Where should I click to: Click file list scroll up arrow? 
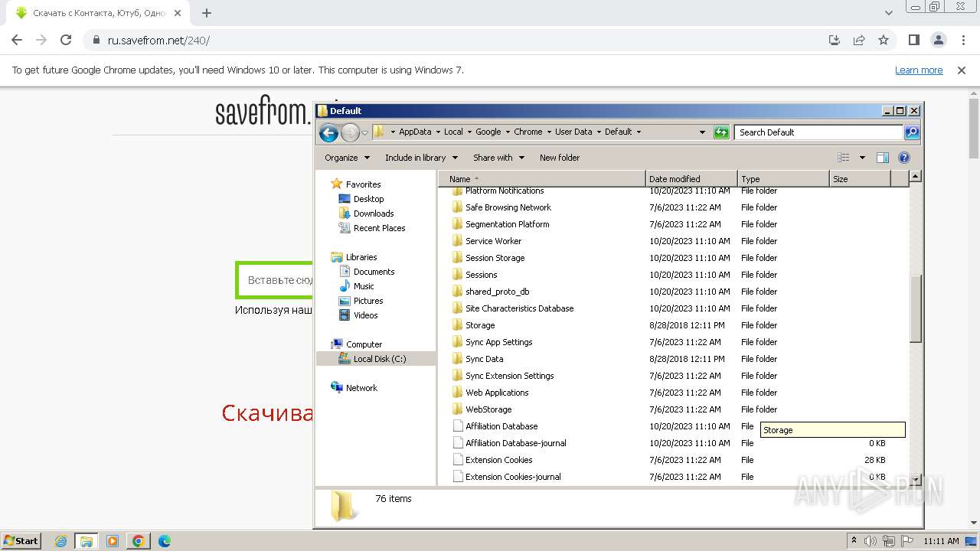[x=915, y=177]
